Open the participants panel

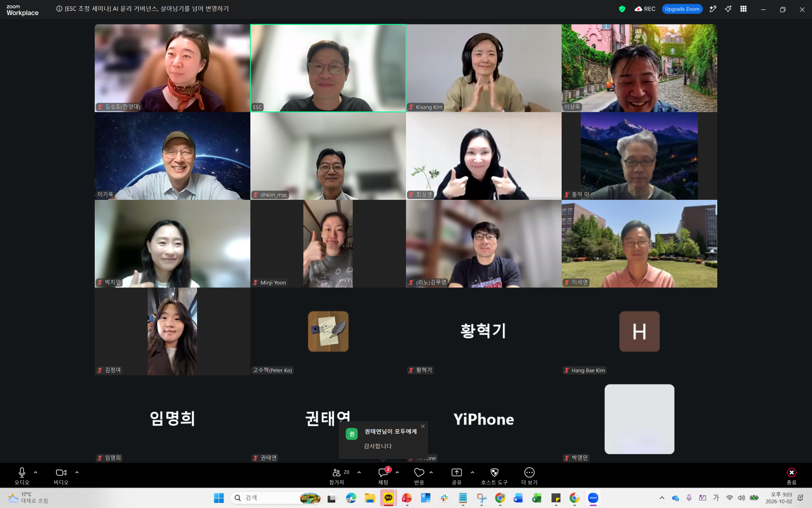click(337, 476)
